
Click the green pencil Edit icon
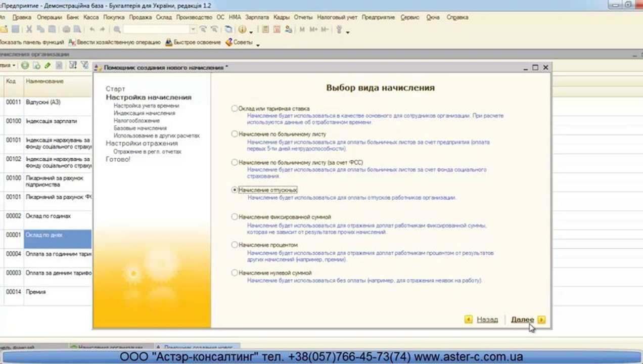pyautogui.click(x=48, y=65)
